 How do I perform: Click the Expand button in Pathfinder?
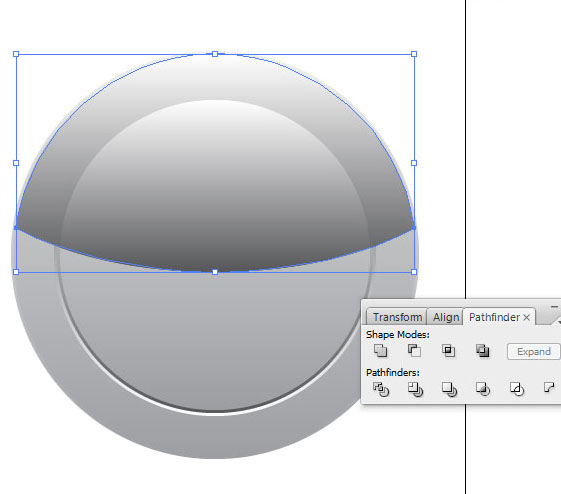coord(533,352)
